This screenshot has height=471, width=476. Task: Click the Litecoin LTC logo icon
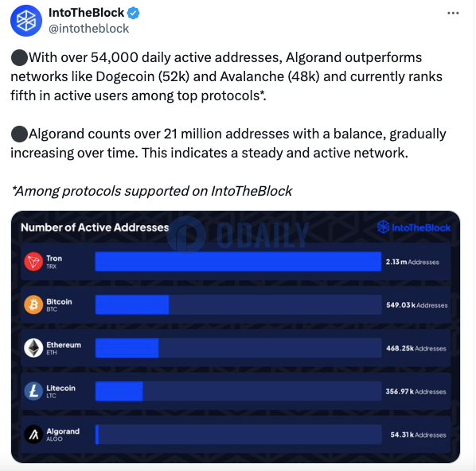coord(33,391)
